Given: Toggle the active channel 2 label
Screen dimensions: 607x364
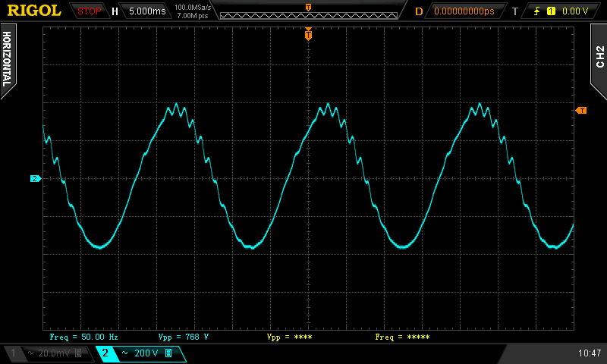Looking at the screenshot, I should point(105,353).
